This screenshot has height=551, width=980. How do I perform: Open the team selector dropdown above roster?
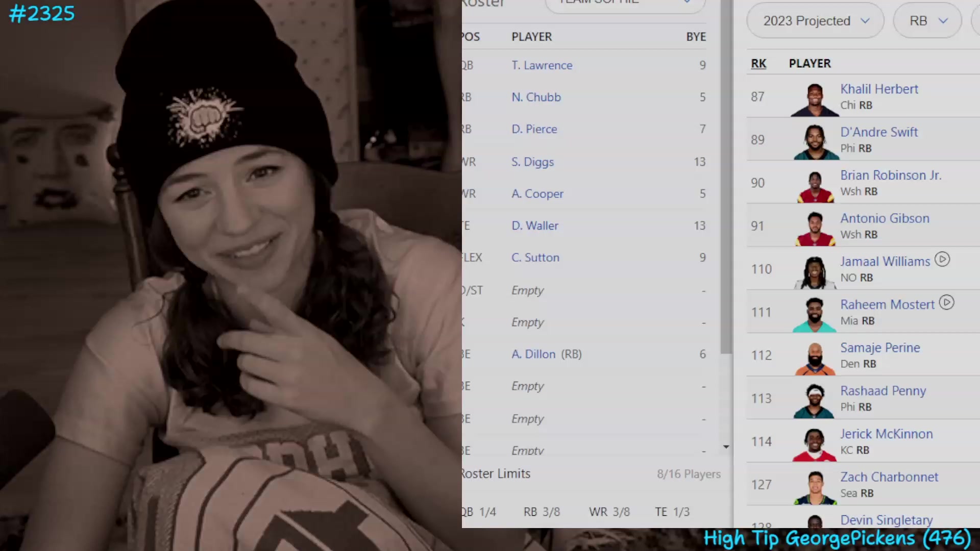pos(625,4)
